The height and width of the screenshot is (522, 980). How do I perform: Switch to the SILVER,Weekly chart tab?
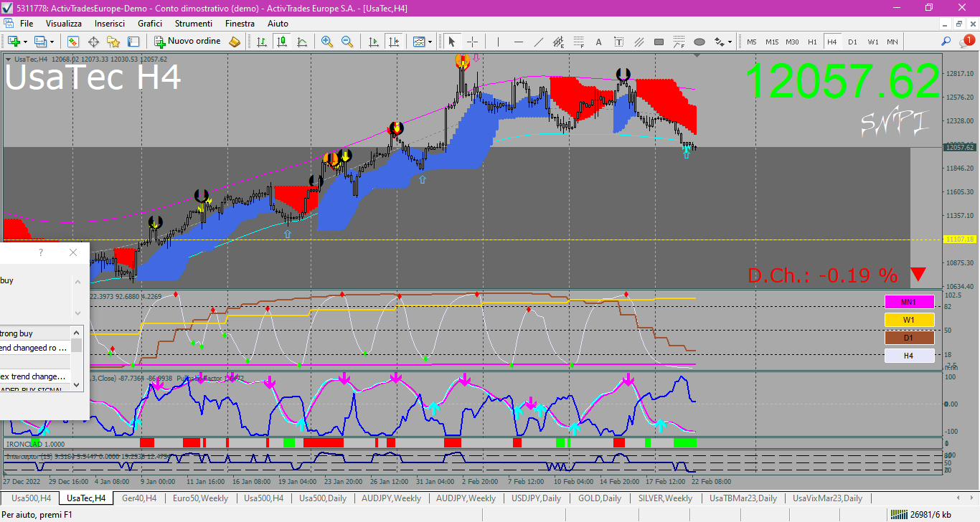pyautogui.click(x=666, y=498)
